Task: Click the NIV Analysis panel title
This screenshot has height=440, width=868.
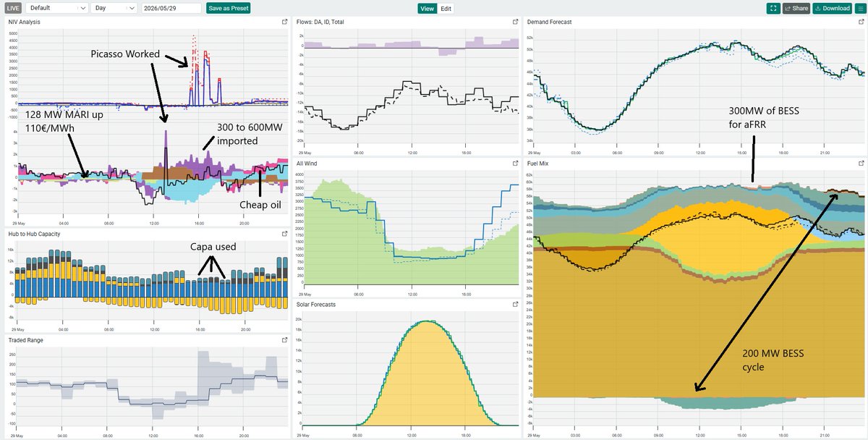Action: pyautogui.click(x=24, y=22)
